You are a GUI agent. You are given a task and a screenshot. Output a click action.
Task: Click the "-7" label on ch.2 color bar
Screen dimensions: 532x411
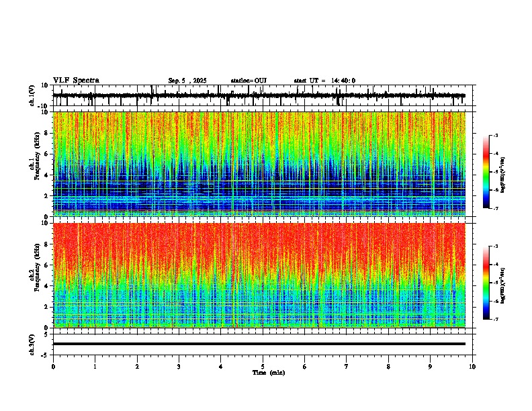[x=495, y=319]
